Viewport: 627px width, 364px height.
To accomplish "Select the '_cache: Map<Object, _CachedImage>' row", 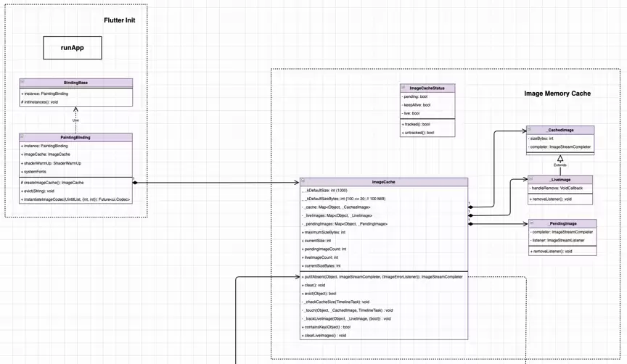I will coord(384,207).
